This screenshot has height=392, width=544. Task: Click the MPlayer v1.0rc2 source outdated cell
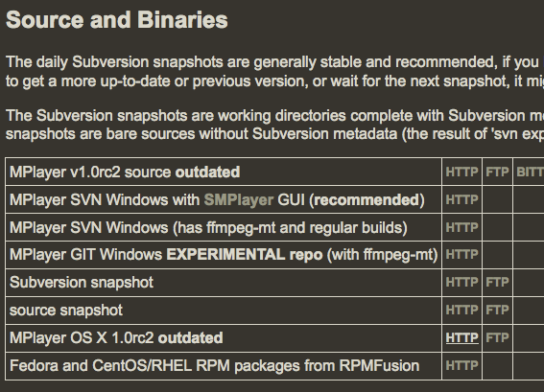tap(224, 172)
